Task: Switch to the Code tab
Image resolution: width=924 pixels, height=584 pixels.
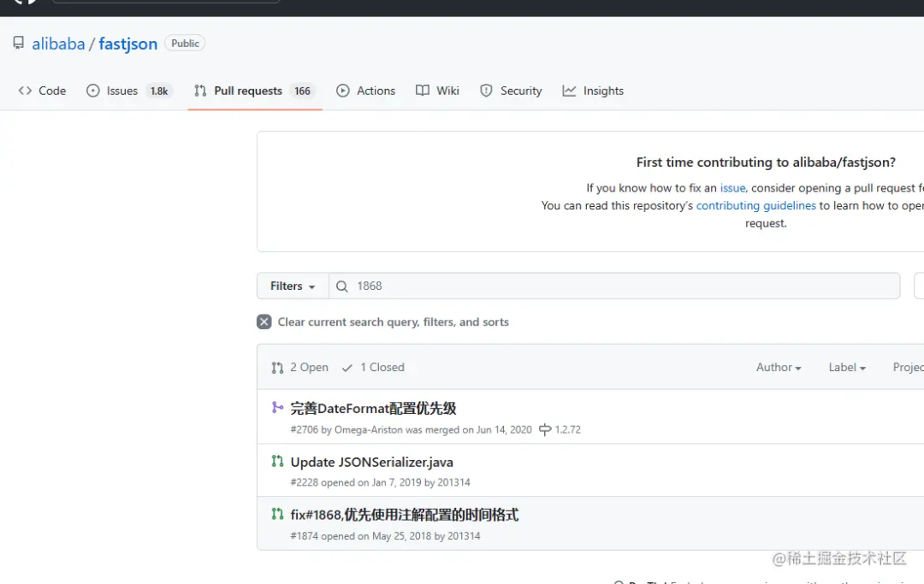Action: point(42,91)
